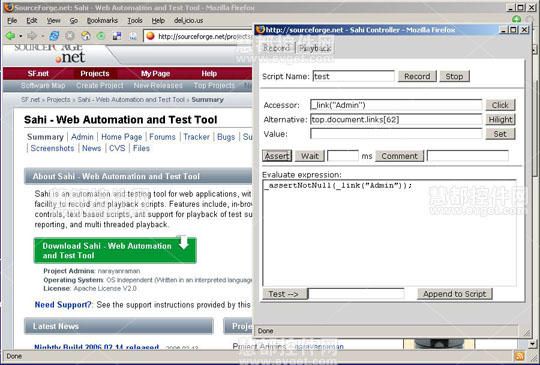Image resolution: width=540 pixels, height=365 pixels.
Task: Click the Record button beside Script Name
Action: 417,76
